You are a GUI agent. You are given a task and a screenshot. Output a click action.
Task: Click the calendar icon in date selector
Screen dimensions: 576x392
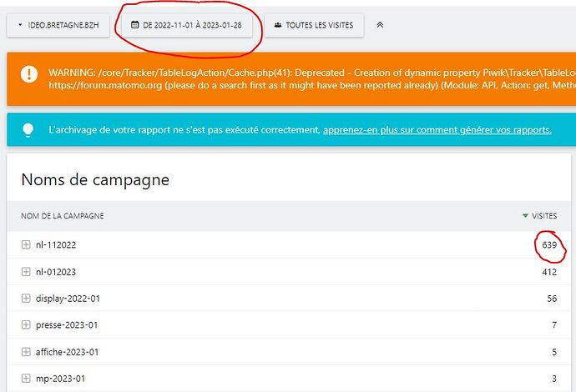pos(134,25)
